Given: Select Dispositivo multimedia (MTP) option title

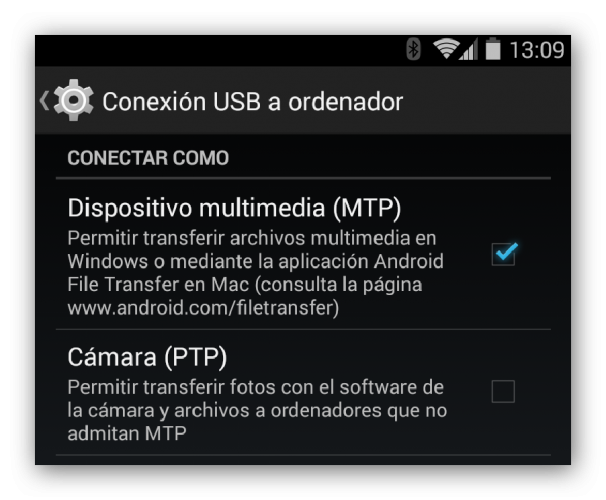Looking at the screenshot, I should [234, 208].
